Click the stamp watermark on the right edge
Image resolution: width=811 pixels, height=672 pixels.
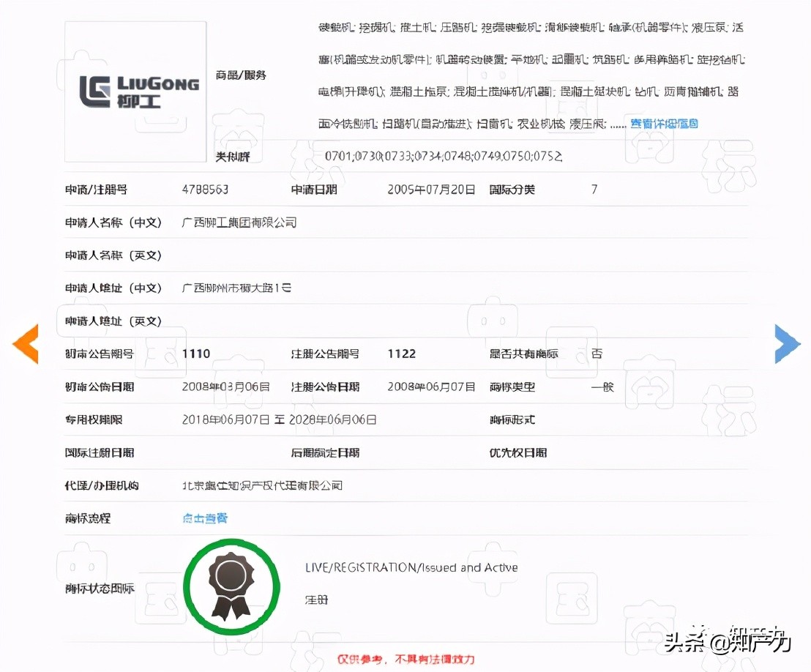pyautogui.click(x=728, y=168)
